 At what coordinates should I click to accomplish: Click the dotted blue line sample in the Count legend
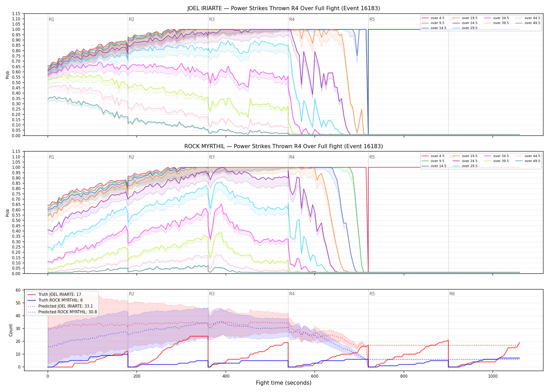pyautogui.click(x=32, y=312)
